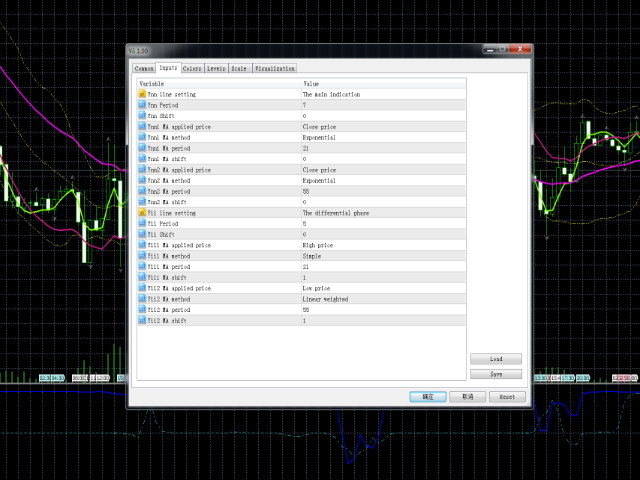Go to the Visualization tab
This screenshot has height=480, width=640.
pos(274,68)
